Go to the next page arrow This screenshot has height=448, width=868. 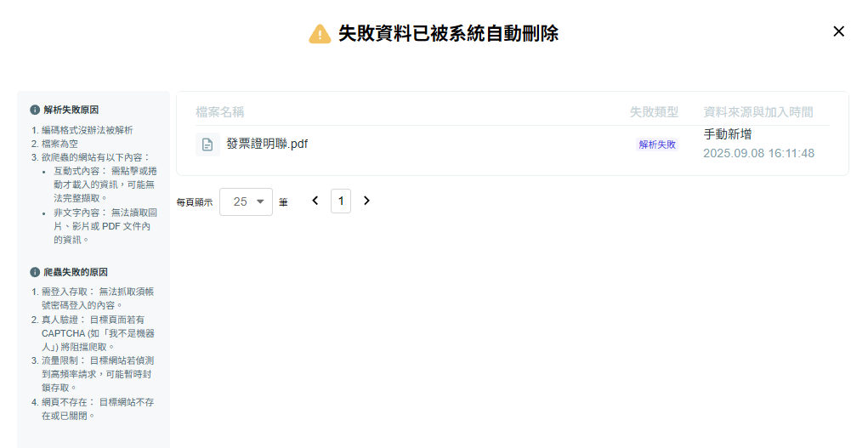point(366,201)
